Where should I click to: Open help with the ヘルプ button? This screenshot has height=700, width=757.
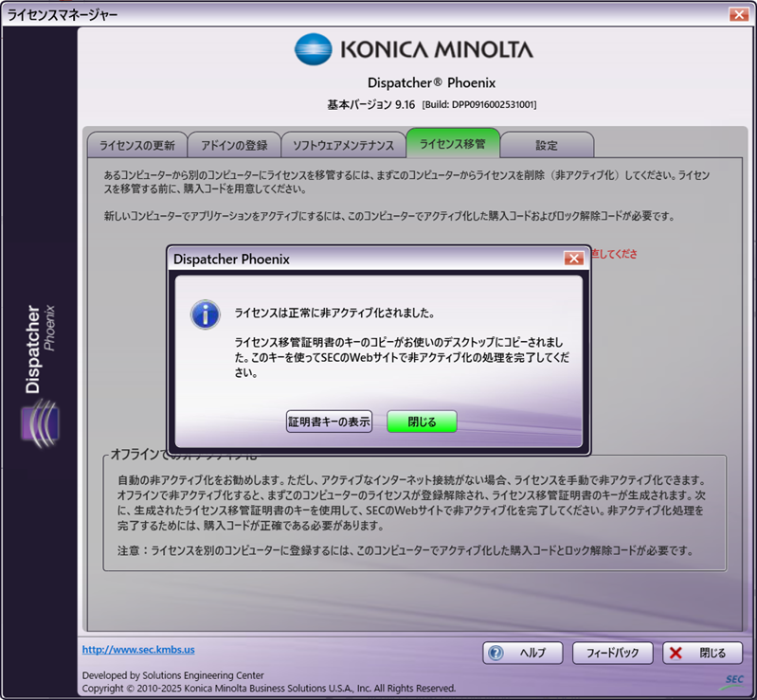click(523, 653)
